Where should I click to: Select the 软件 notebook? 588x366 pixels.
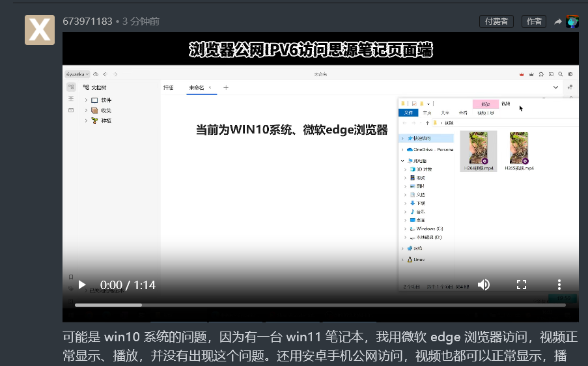(x=106, y=100)
